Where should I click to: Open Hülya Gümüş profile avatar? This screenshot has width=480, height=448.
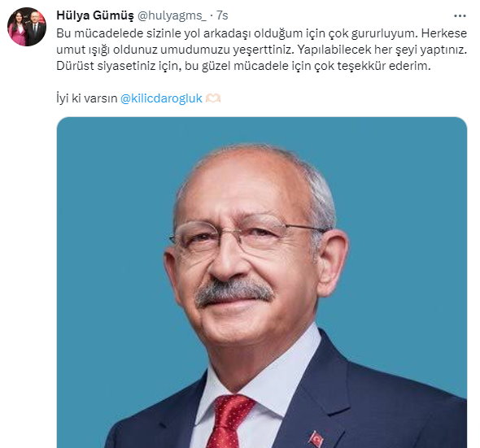(x=27, y=27)
